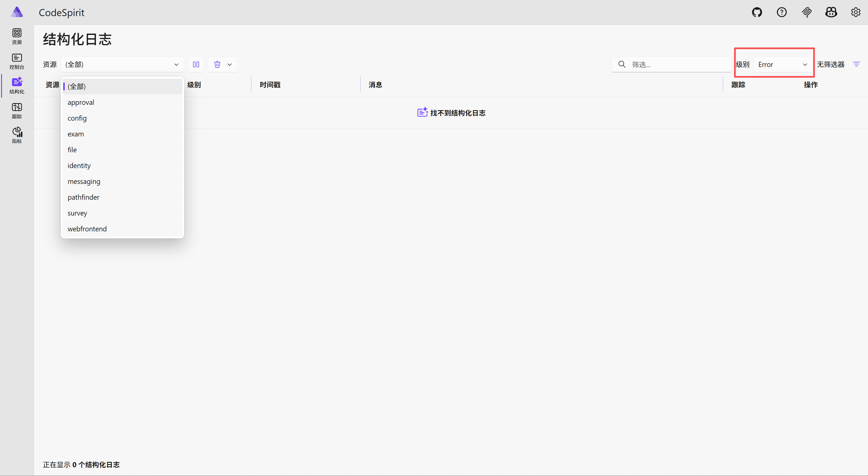Expand the remove logs dropdown arrow
Screen dimensions: 868x476
(x=229, y=64)
